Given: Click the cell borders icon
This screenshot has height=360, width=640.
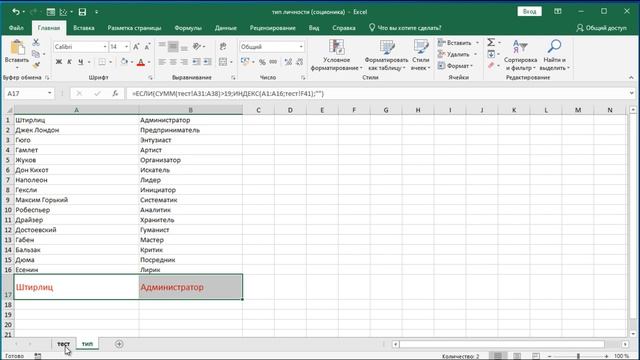Looking at the screenshot, I should pos(102,62).
